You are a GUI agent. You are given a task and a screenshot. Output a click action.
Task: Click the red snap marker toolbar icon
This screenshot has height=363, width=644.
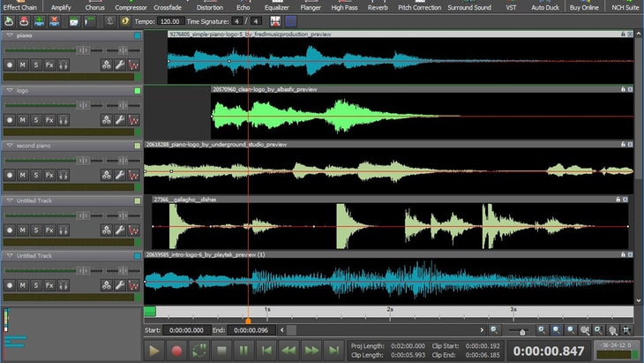(x=275, y=21)
